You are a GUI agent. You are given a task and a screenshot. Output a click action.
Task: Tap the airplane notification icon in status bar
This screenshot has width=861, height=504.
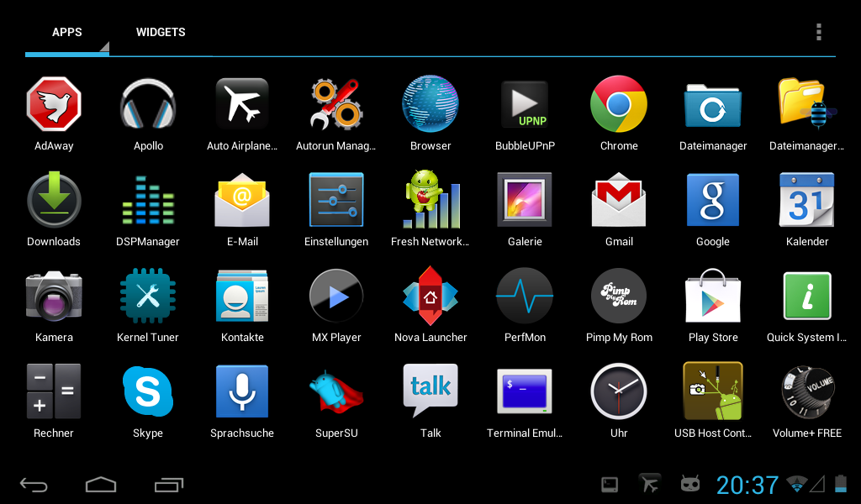pyautogui.click(x=650, y=484)
